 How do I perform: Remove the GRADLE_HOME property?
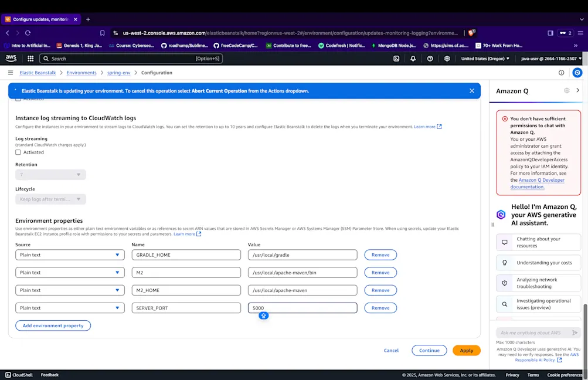(x=380, y=255)
